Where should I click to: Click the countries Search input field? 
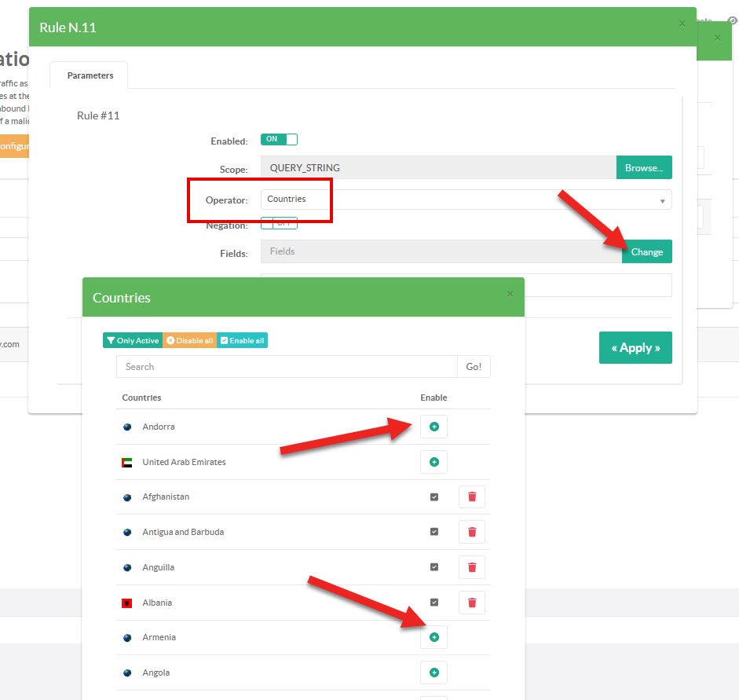pyautogui.click(x=287, y=367)
